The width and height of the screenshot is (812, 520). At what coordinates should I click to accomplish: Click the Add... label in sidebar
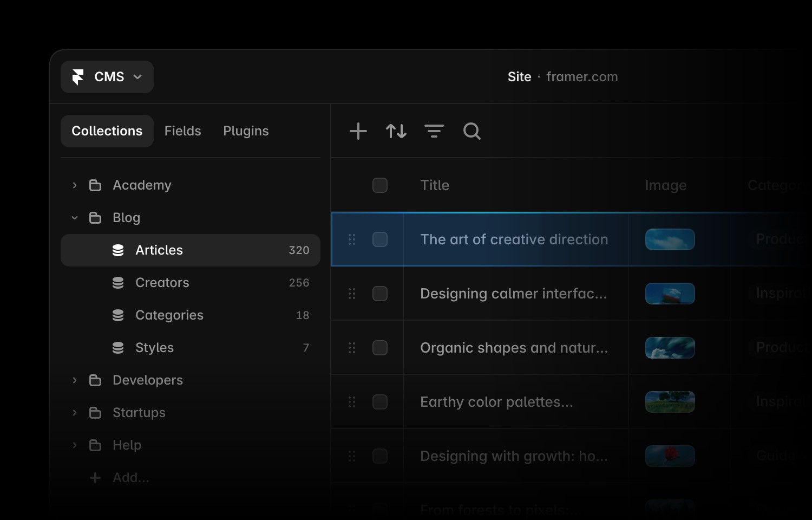(x=131, y=478)
